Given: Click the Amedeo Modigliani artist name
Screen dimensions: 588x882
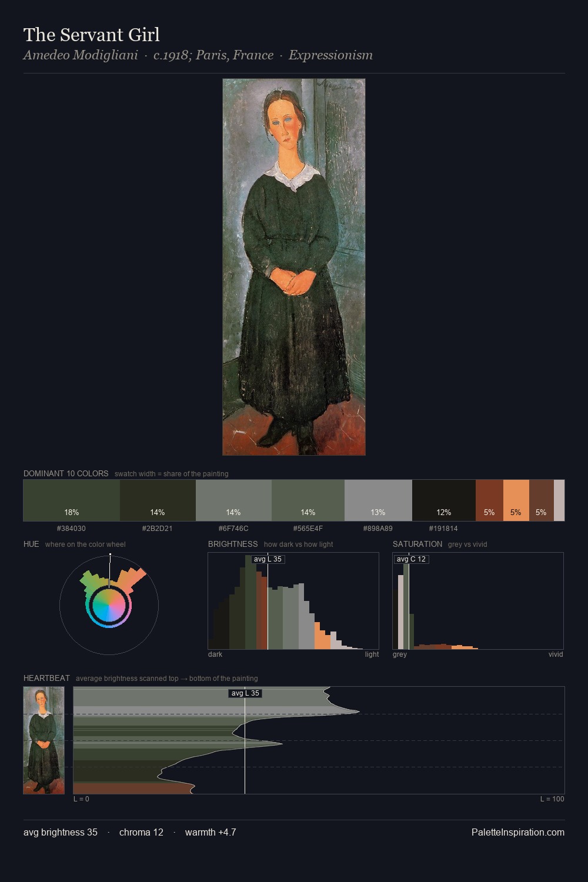Looking at the screenshot, I should 81,55.
